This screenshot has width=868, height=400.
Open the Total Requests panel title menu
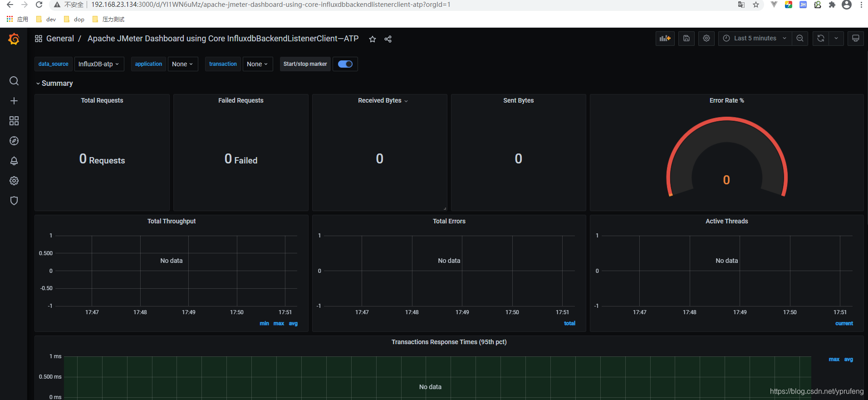tap(102, 100)
